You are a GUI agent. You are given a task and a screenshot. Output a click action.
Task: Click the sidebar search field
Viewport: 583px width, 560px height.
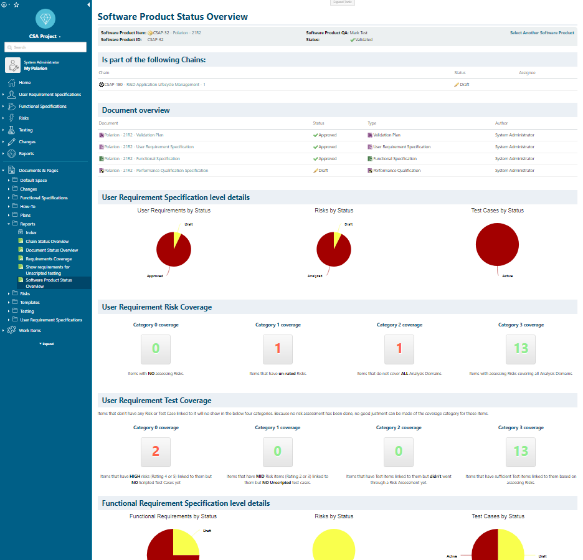pos(45,47)
